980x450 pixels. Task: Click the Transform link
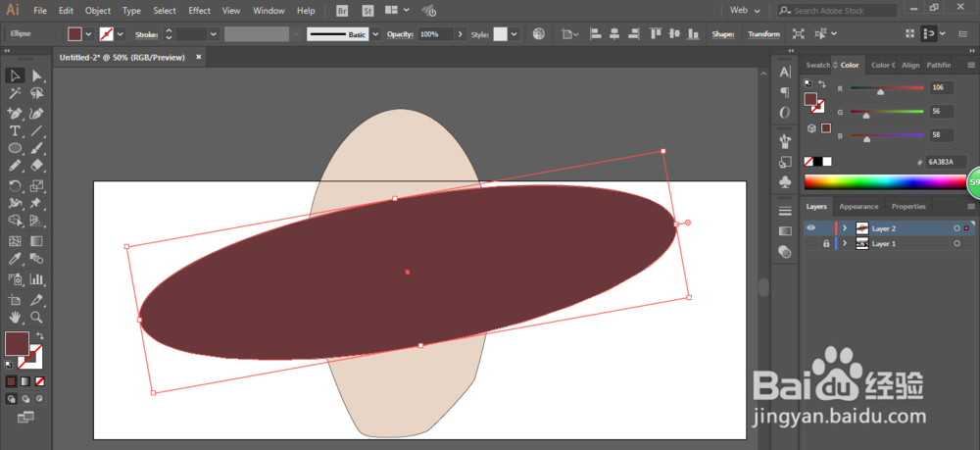pyautogui.click(x=763, y=34)
